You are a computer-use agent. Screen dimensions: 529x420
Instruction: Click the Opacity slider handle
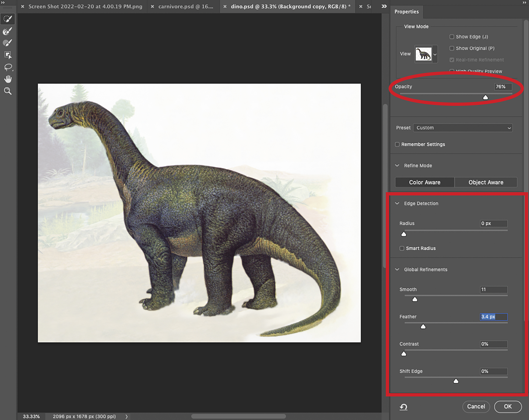[485, 97]
